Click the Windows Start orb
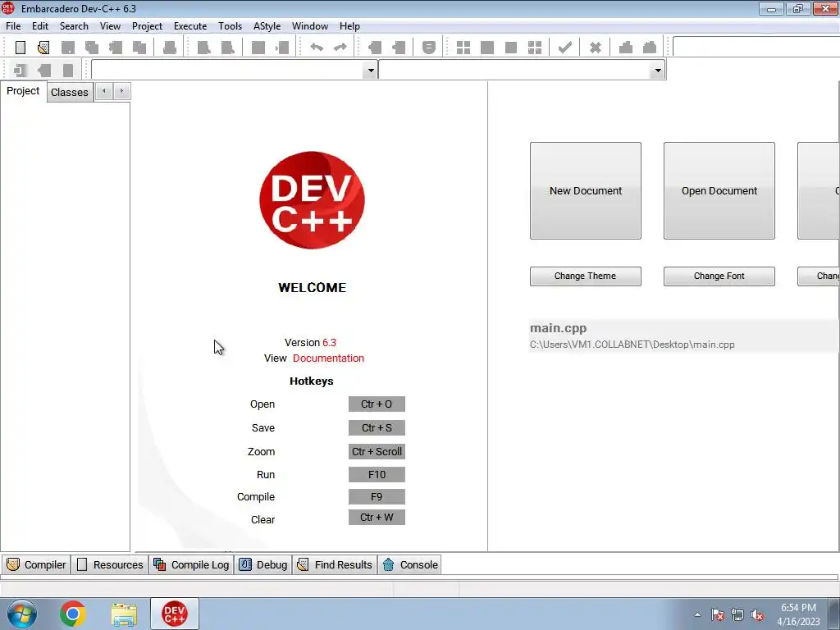 pyautogui.click(x=22, y=614)
